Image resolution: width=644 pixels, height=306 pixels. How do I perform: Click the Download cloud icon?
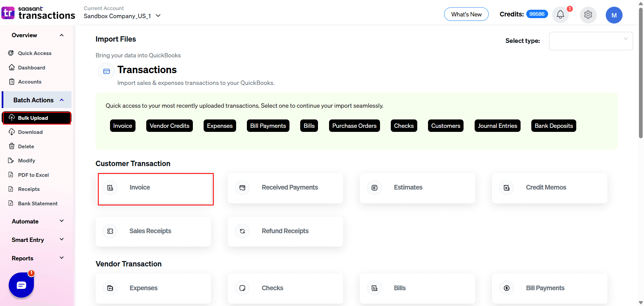pos(12,132)
